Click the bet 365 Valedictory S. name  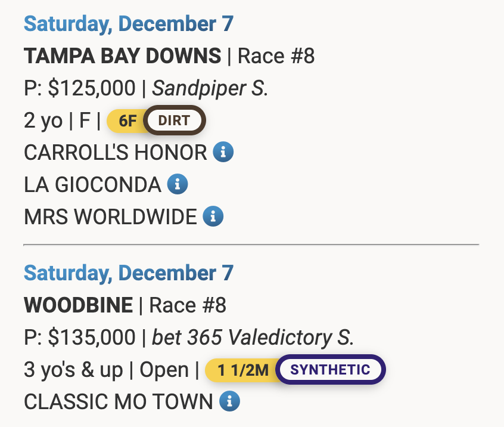[253, 338]
